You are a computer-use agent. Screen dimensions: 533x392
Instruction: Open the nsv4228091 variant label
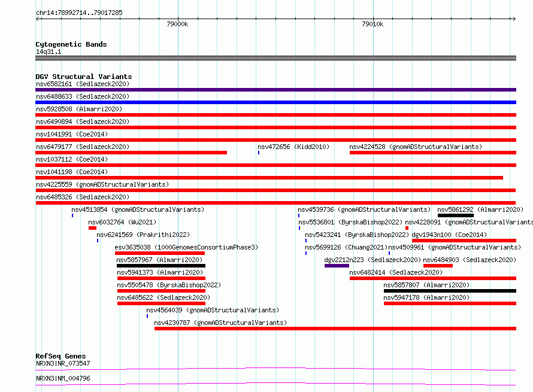click(x=469, y=222)
